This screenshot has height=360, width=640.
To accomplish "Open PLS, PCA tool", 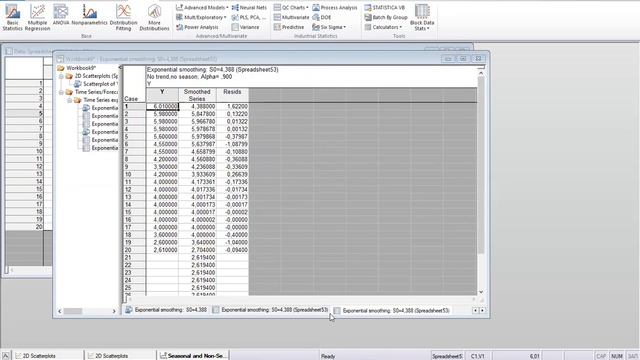I will pyautogui.click(x=248, y=17).
